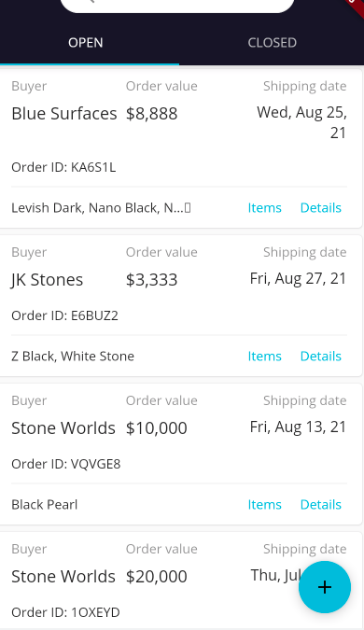Click Order ID KA6S1L text
This screenshot has width=364, height=630.
coord(63,167)
